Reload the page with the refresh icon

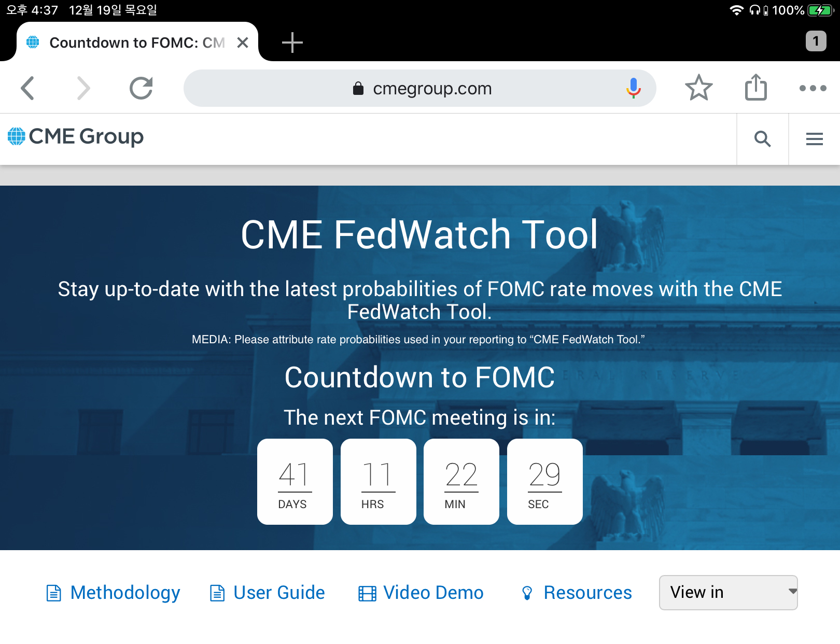(x=141, y=88)
